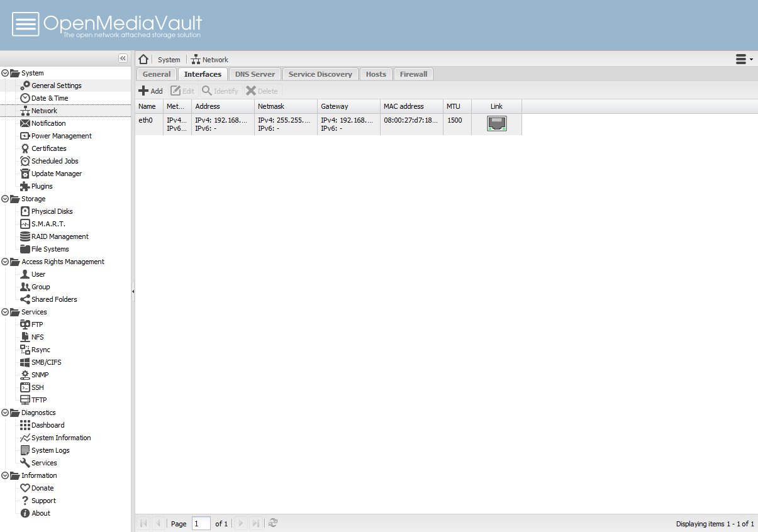Image resolution: width=758 pixels, height=532 pixels.
Task: Collapse the Services tree section
Action: (x=5, y=312)
